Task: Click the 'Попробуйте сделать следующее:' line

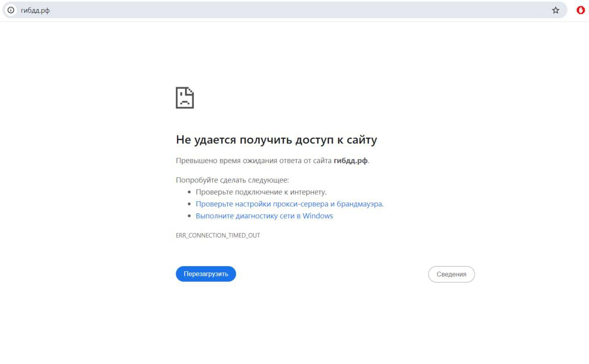Action: coord(232,180)
